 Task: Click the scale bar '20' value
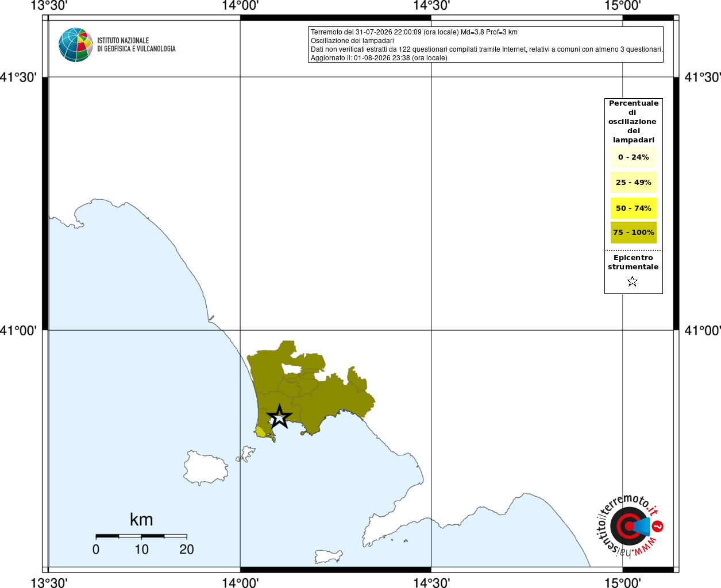187,550
